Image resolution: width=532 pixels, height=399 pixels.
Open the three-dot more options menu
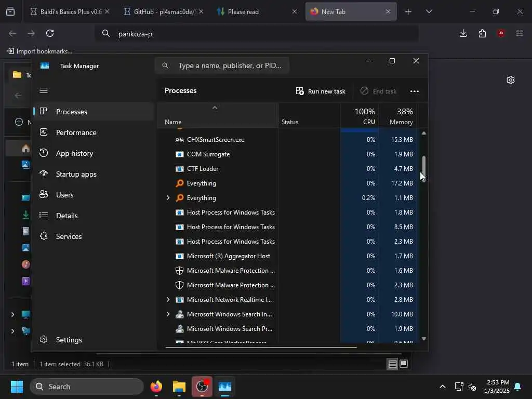coord(414,91)
